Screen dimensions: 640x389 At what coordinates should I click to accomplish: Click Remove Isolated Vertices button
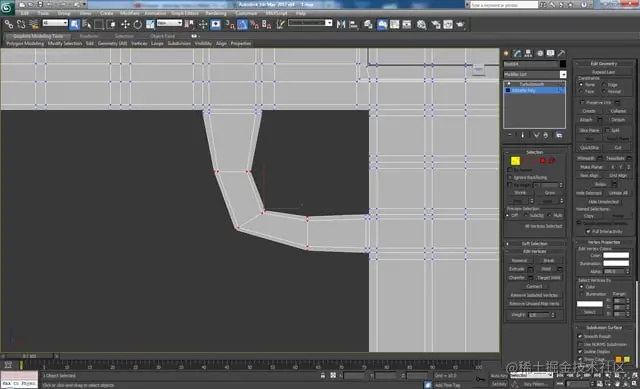[534, 295]
